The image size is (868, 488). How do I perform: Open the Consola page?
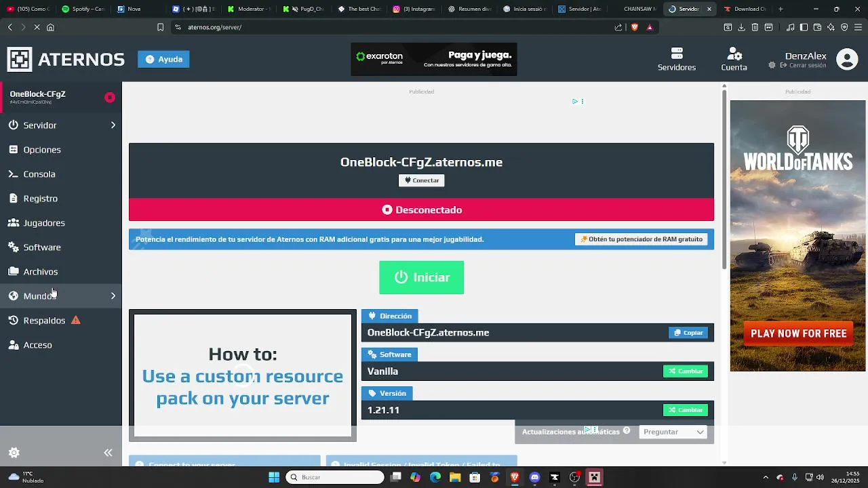click(39, 174)
